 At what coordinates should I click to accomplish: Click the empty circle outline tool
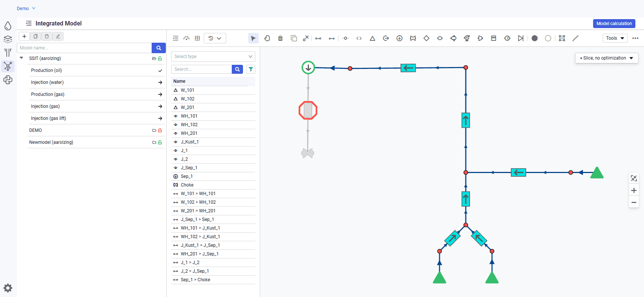click(548, 38)
